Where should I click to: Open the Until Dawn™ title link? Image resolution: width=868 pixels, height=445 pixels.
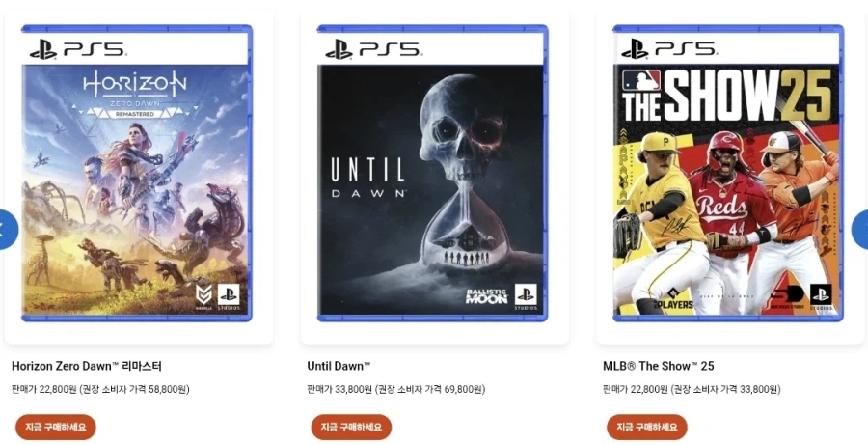[x=339, y=366]
